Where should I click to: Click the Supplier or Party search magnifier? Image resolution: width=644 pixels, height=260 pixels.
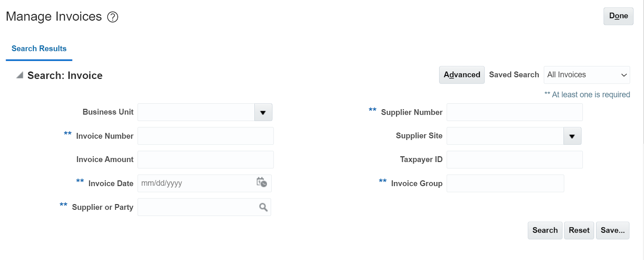tap(263, 207)
